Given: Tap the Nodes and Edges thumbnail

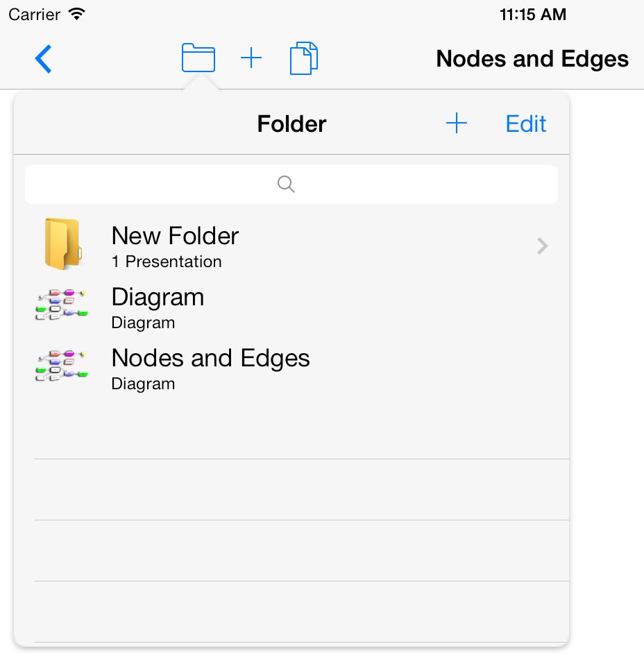Looking at the screenshot, I should tap(62, 366).
